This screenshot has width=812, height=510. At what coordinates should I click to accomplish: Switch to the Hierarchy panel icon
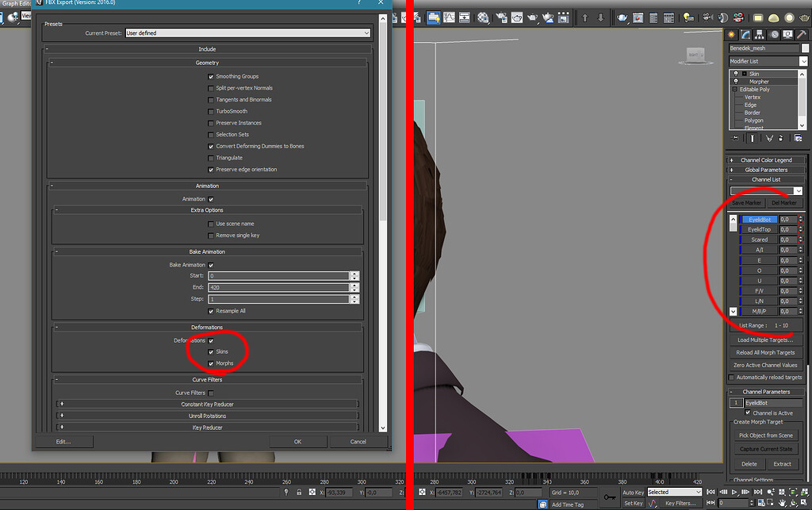(x=759, y=34)
